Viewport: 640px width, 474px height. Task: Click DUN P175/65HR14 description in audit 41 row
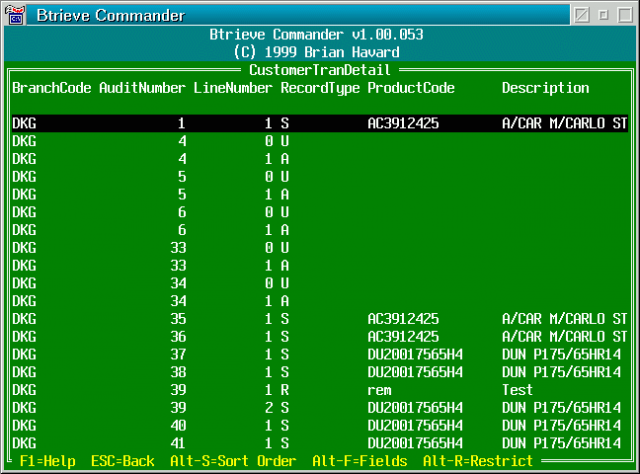[x=561, y=443]
